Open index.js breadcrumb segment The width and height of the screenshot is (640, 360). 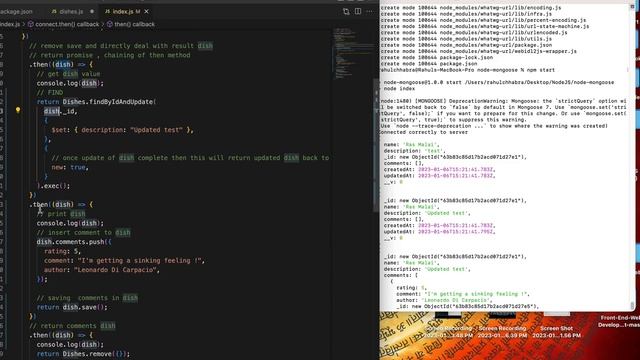click(x=10, y=24)
